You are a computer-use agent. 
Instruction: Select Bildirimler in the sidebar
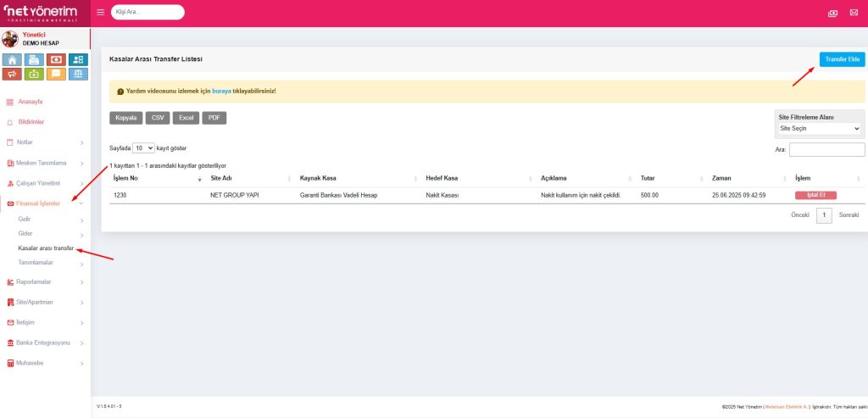pyautogui.click(x=31, y=122)
